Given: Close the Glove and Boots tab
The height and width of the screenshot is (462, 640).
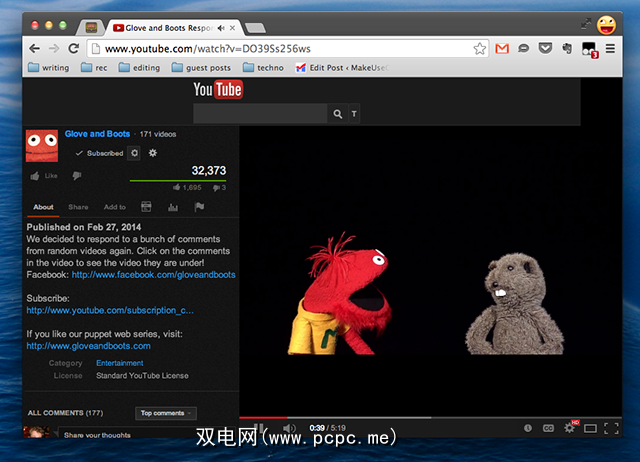Looking at the screenshot, I should pos(232,28).
